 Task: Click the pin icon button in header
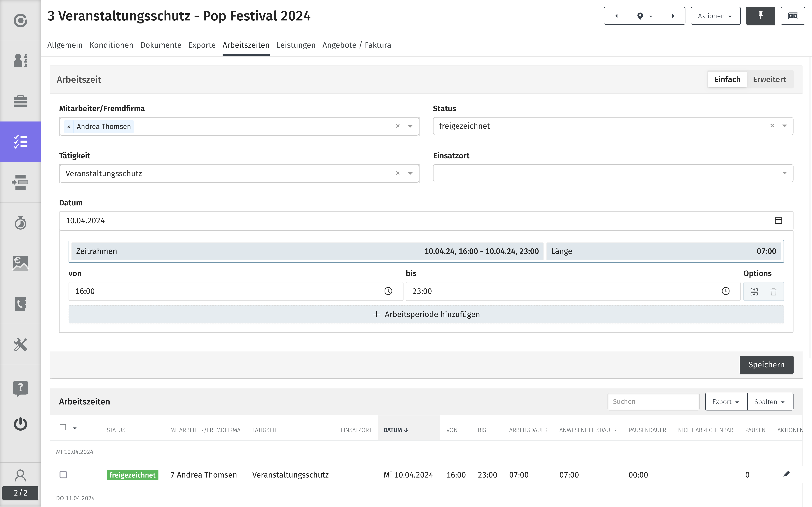tap(760, 16)
